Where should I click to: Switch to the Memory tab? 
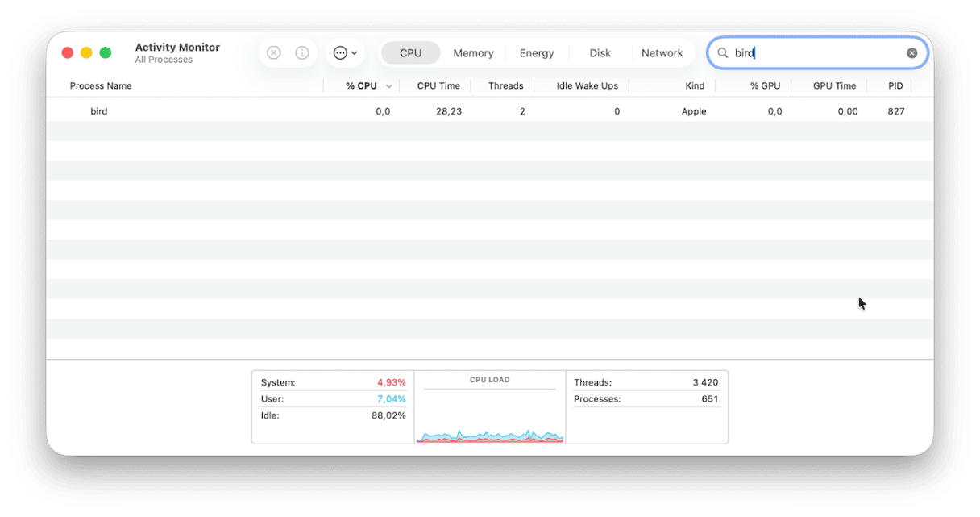click(473, 53)
